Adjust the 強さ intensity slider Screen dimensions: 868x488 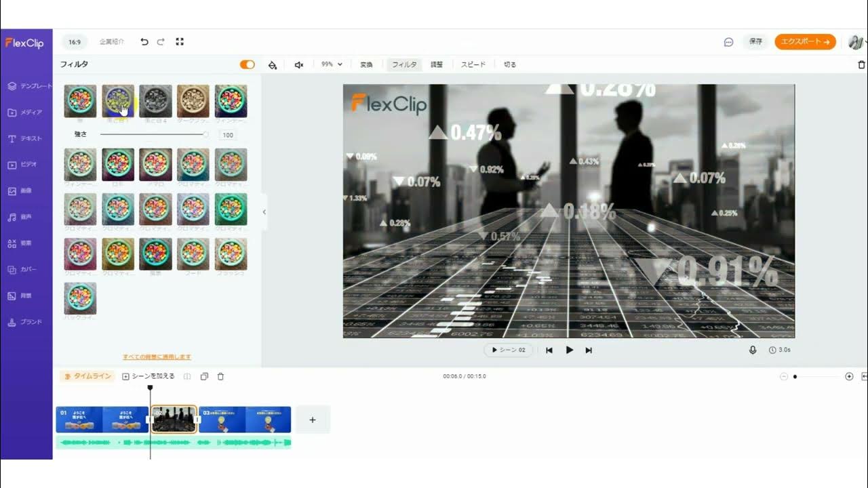(x=153, y=135)
